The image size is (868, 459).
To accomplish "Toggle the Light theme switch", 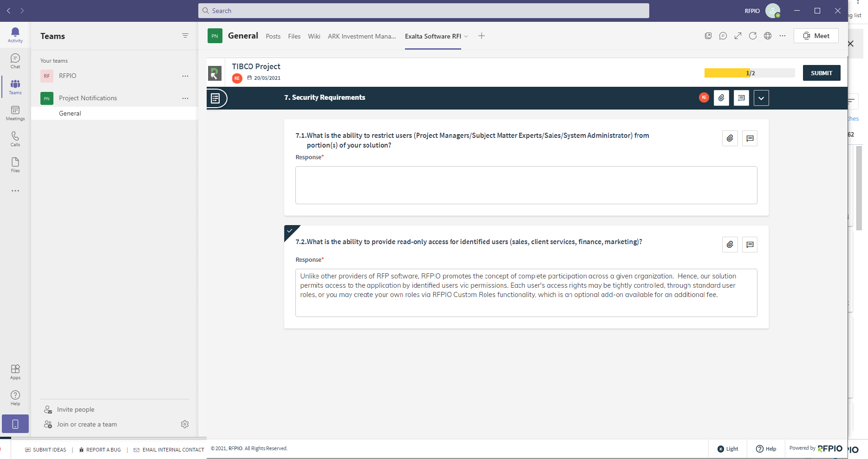I will (728, 449).
